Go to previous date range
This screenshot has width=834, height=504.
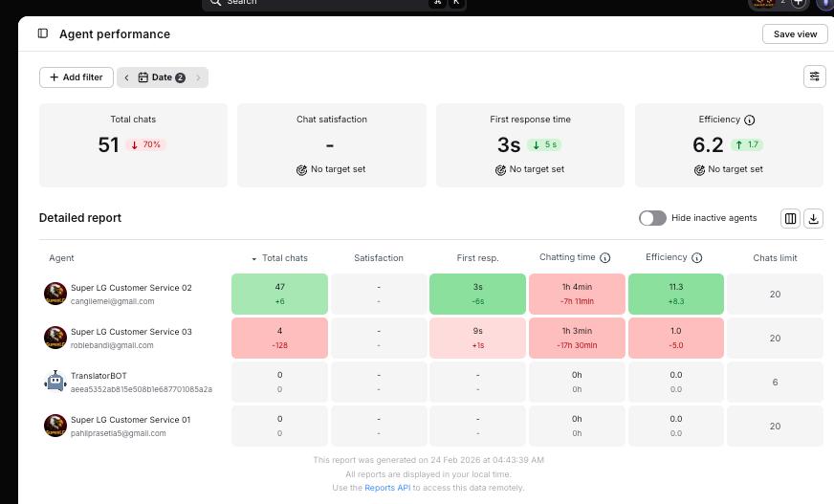click(x=126, y=77)
